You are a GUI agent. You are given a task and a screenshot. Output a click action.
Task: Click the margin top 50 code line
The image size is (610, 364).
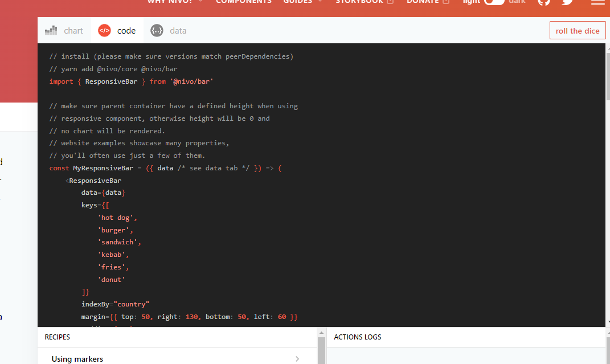click(x=190, y=317)
